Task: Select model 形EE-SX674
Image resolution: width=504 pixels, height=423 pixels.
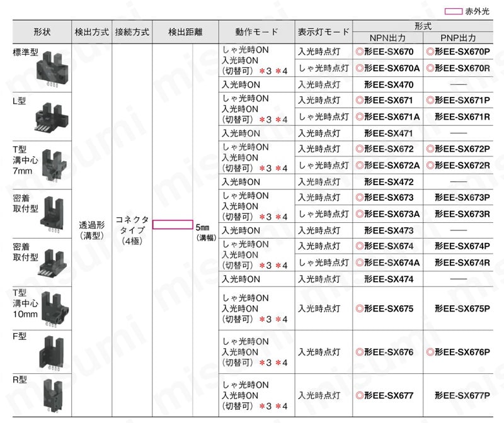Action: (x=389, y=246)
